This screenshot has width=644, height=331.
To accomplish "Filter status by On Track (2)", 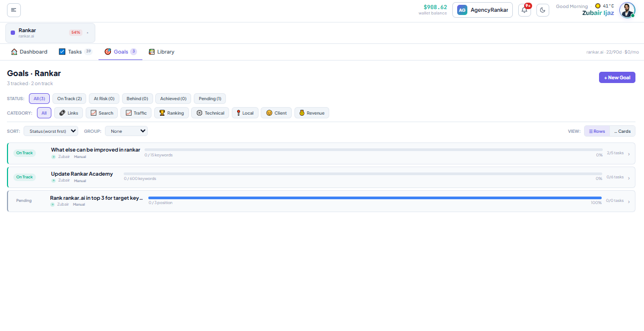I will 70,99.
